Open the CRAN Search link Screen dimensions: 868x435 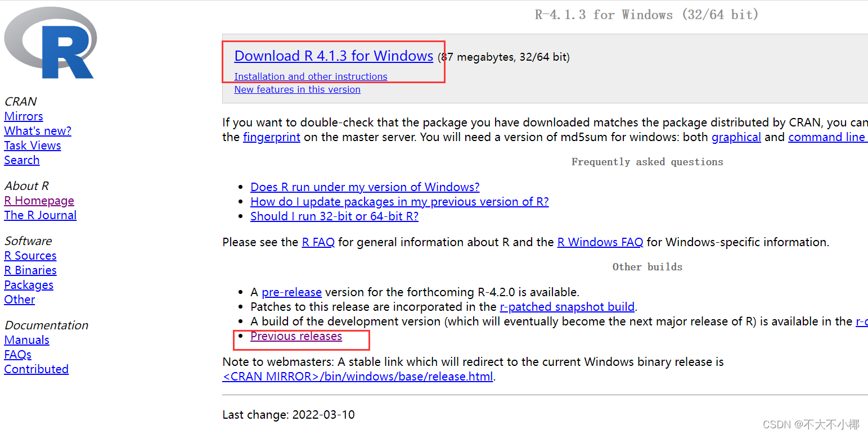pos(22,160)
